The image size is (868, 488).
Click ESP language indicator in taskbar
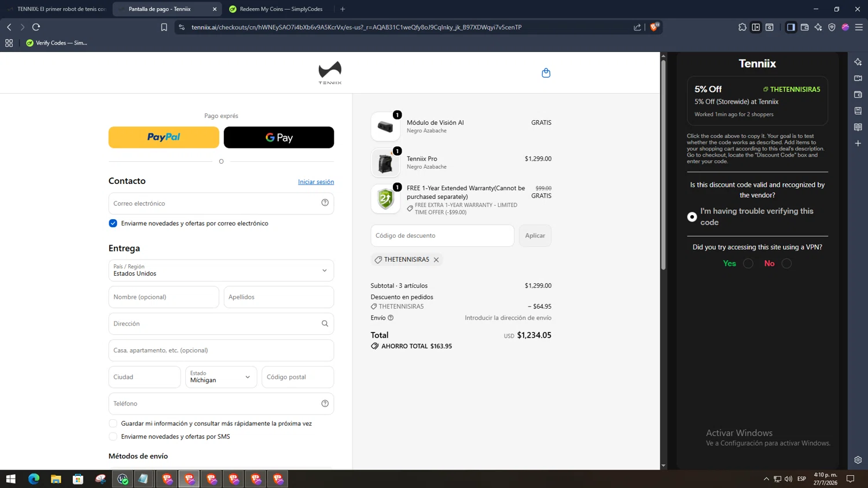[801, 479]
